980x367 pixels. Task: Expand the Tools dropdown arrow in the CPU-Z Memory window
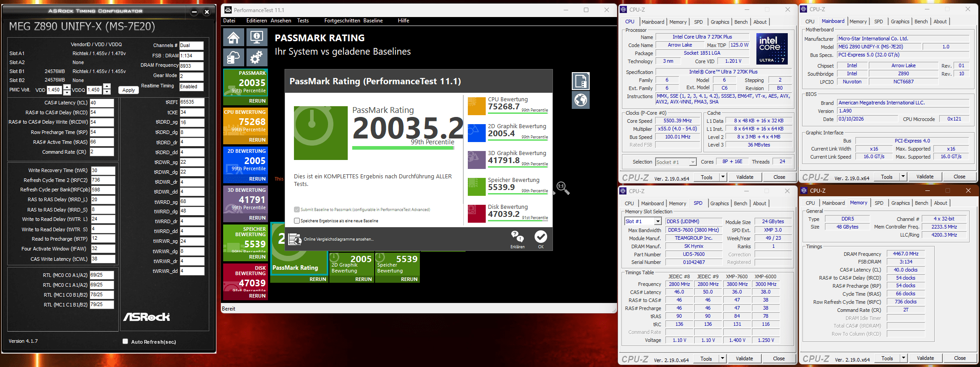coord(903,358)
